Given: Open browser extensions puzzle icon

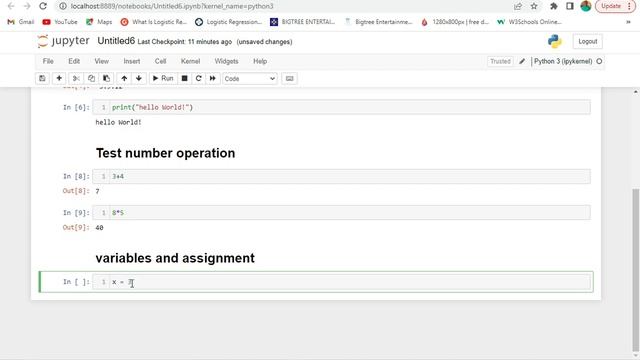Looking at the screenshot, I should coord(554,6).
